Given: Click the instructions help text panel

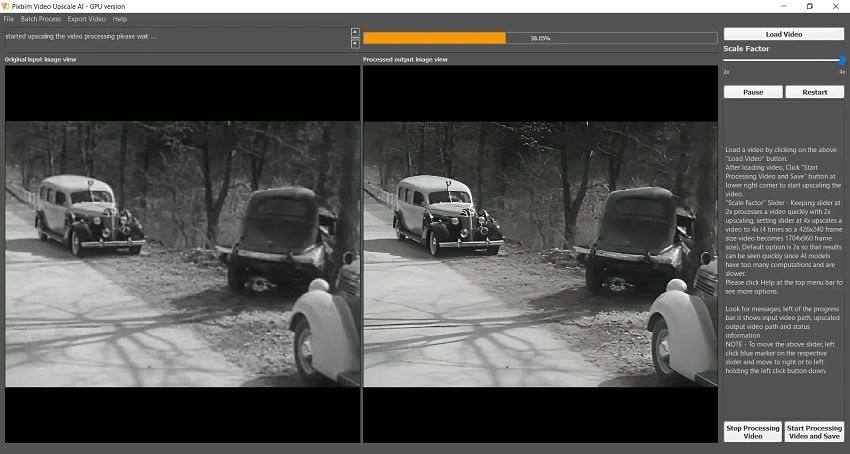Looking at the screenshot, I should pyautogui.click(x=784, y=260).
